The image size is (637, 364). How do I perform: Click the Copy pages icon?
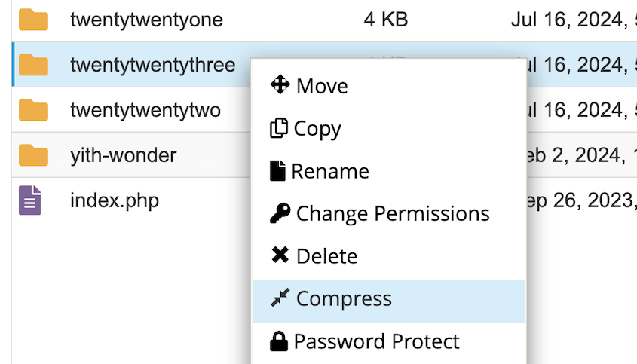pos(278,128)
